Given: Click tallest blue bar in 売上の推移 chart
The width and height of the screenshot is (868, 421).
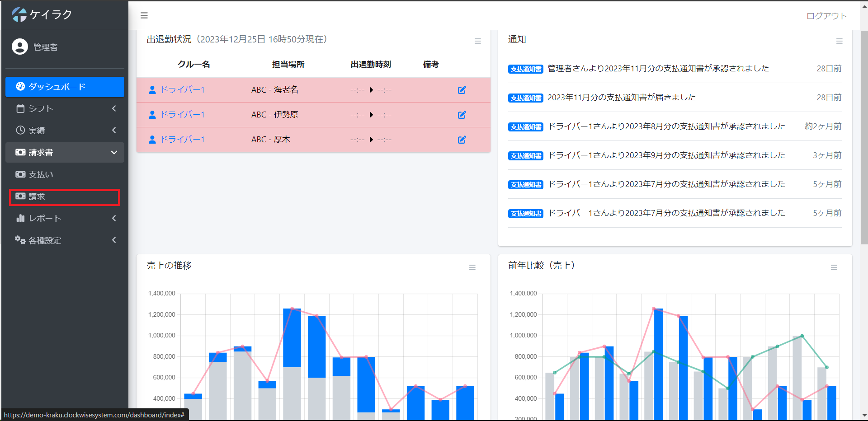Looking at the screenshot, I should (292, 338).
